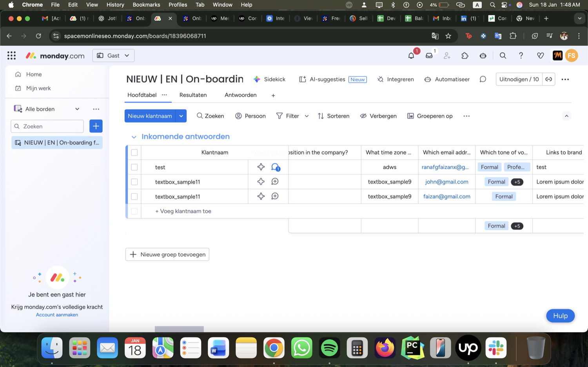
Task: Toggle Verbergen hide columns
Action: [378, 116]
